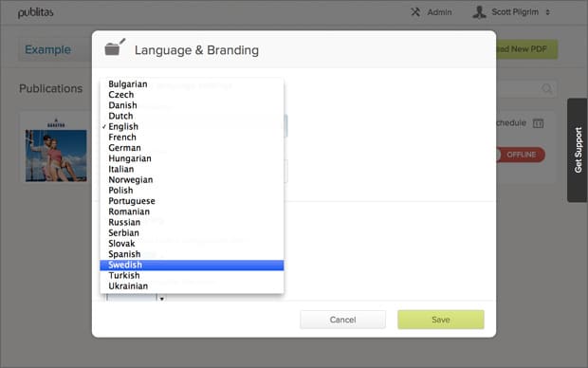Open the Admin link
588x368 pixels.
439,12
